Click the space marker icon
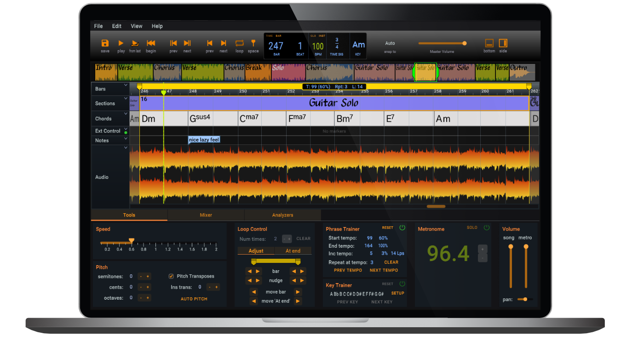Image resolution: width=644 pixels, height=341 pixels. point(253,43)
